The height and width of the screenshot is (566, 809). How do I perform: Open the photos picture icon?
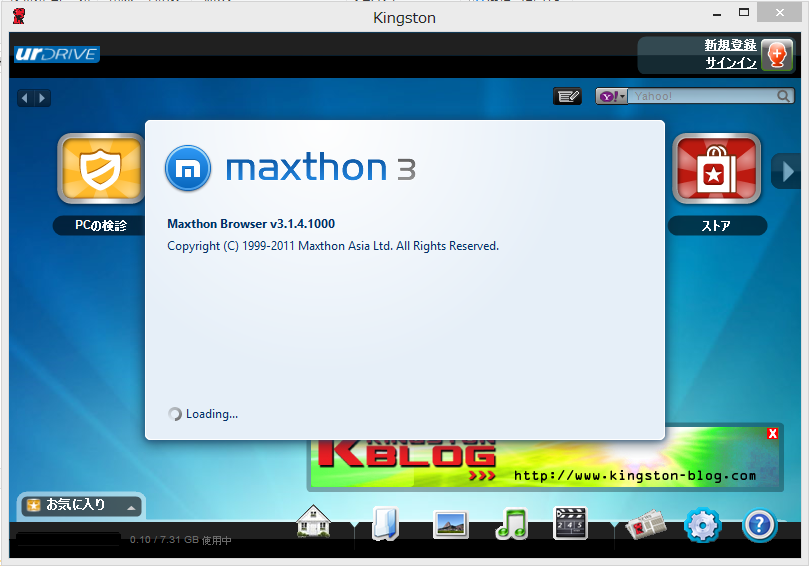pyautogui.click(x=451, y=525)
